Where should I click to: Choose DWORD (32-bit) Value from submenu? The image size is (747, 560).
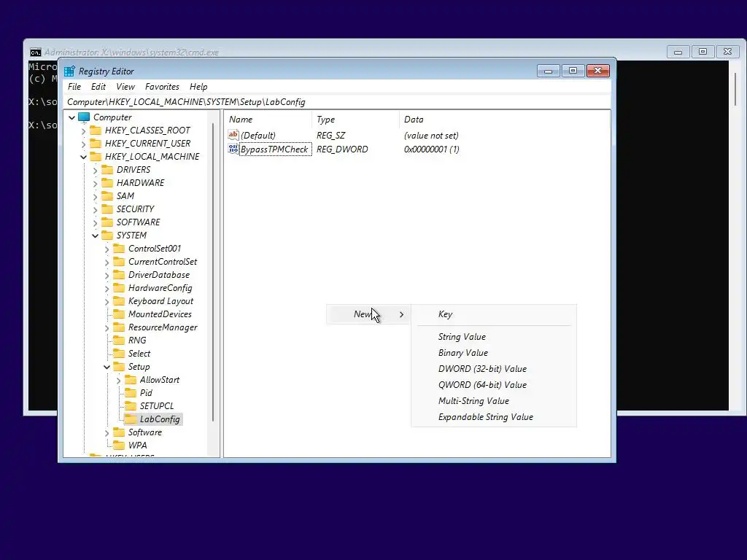pyautogui.click(x=494, y=369)
